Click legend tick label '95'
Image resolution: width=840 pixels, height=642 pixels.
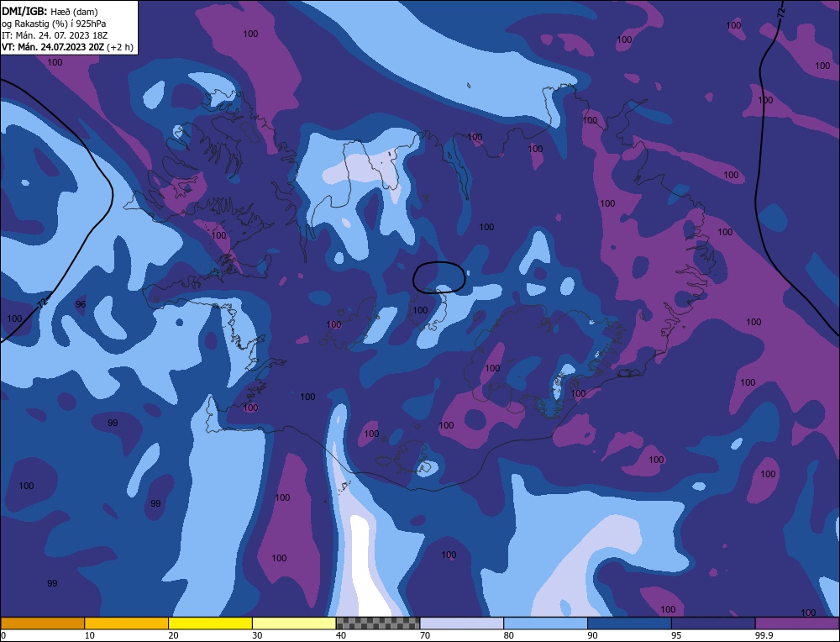click(676, 635)
